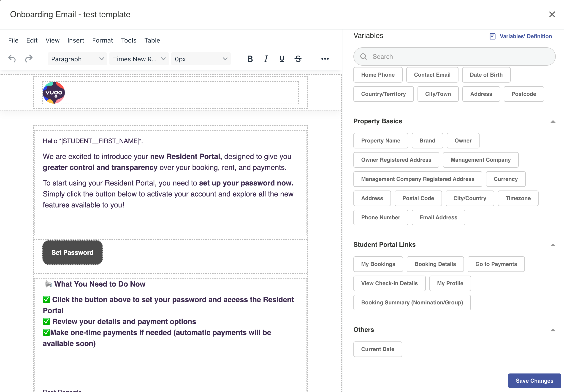Open more toolbar options ellipsis
This screenshot has height=392, width=564.
(325, 59)
